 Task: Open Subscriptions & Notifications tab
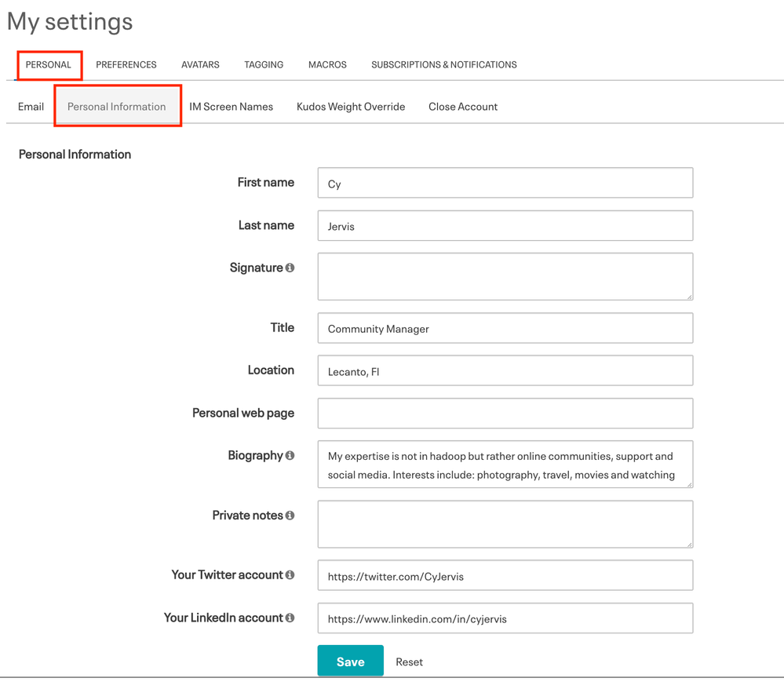click(444, 64)
